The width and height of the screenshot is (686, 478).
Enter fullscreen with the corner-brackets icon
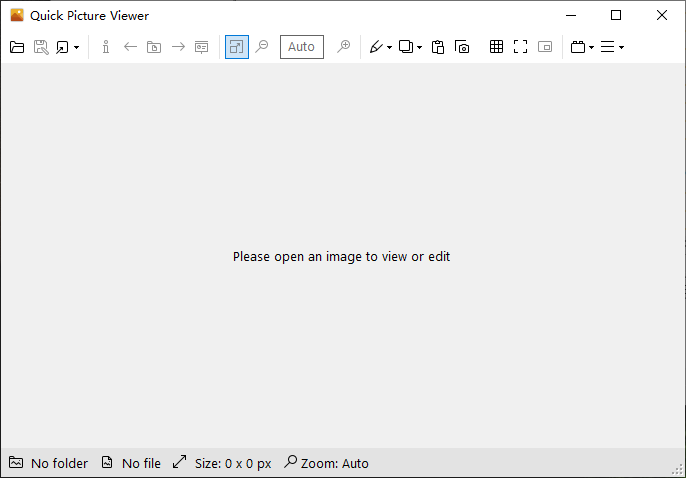point(521,47)
